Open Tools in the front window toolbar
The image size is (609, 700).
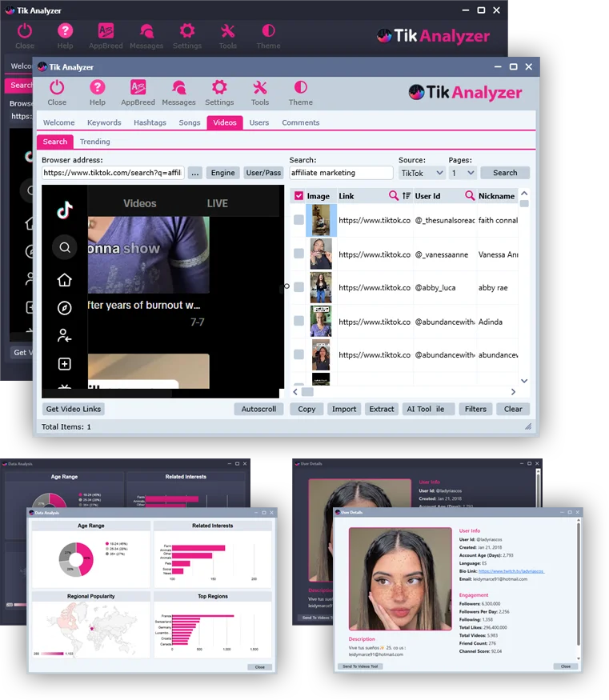(260, 88)
